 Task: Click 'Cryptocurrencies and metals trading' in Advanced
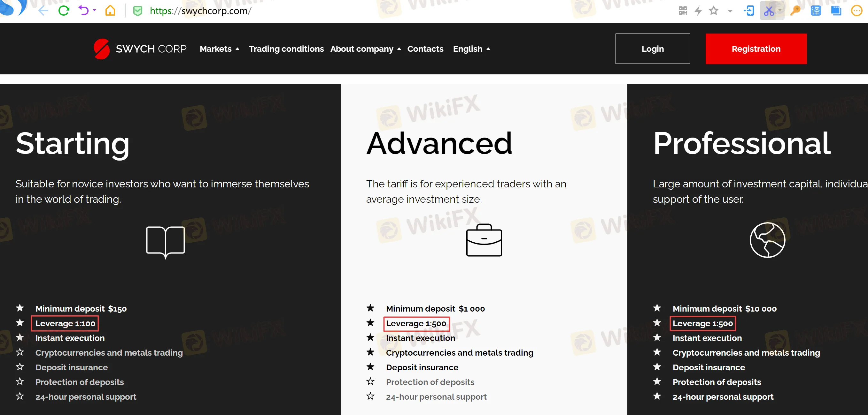(459, 352)
